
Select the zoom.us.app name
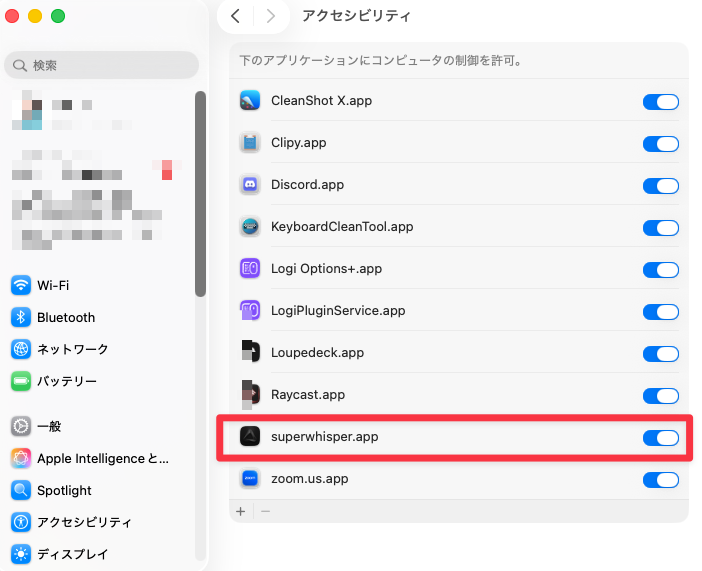coord(309,478)
